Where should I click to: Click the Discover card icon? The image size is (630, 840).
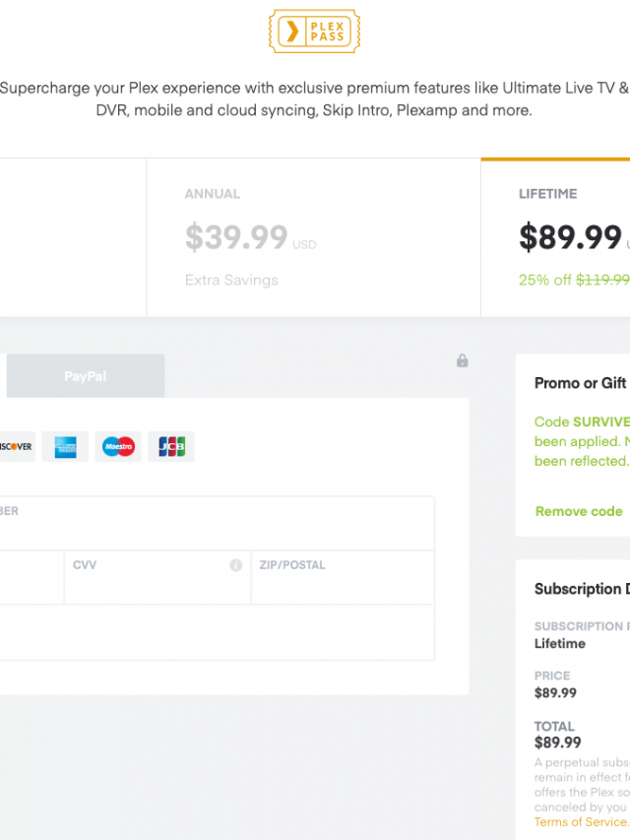[x=15, y=446]
